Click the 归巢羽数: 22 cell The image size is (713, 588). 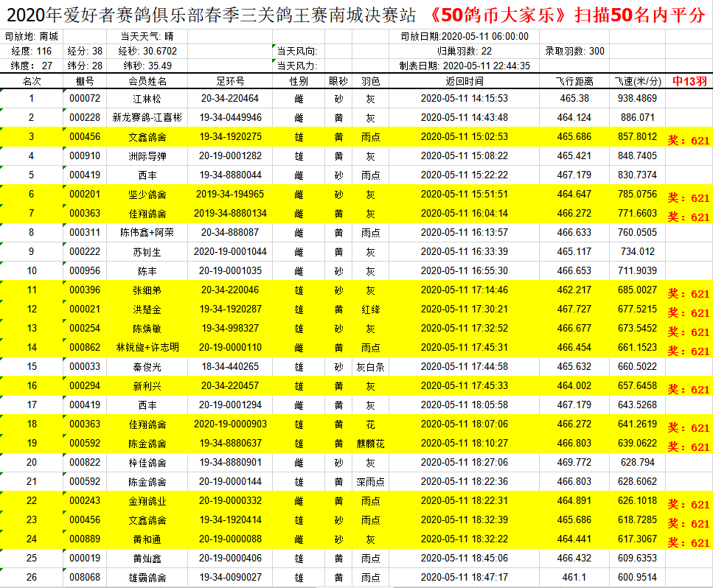pos(465,52)
